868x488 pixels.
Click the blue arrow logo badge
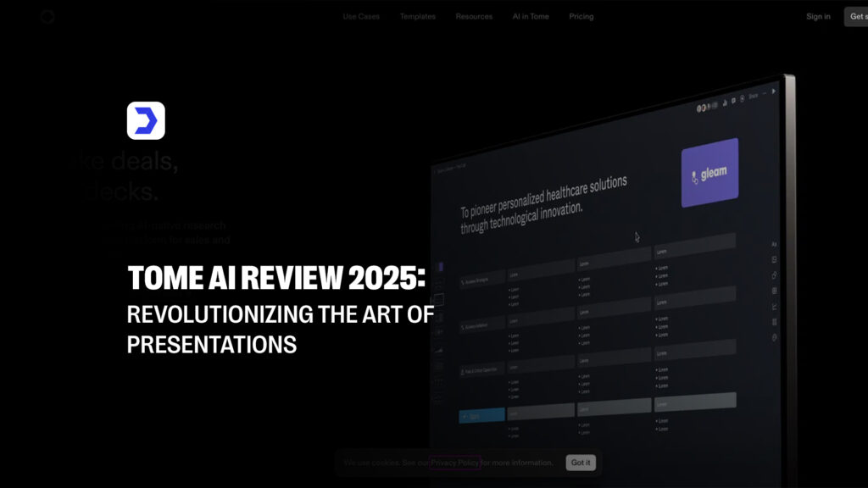146,120
